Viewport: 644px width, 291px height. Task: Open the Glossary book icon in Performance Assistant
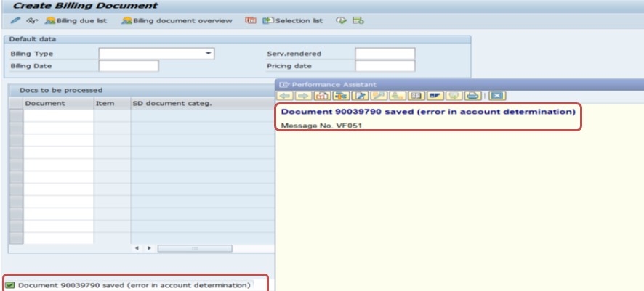[x=416, y=96]
